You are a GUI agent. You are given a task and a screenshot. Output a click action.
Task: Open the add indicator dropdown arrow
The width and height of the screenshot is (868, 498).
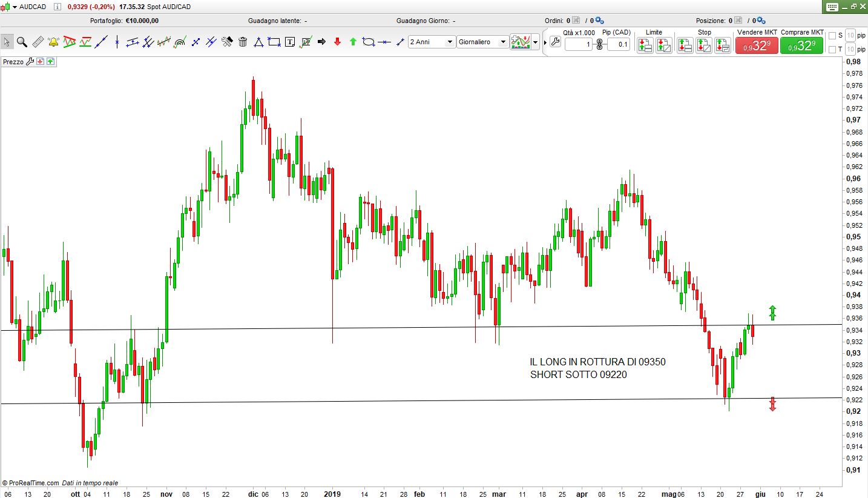[x=535, y=42]
